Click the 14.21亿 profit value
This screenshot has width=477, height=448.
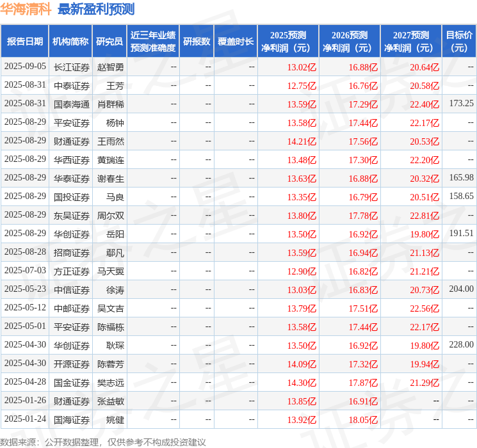(x=302, y=141)
